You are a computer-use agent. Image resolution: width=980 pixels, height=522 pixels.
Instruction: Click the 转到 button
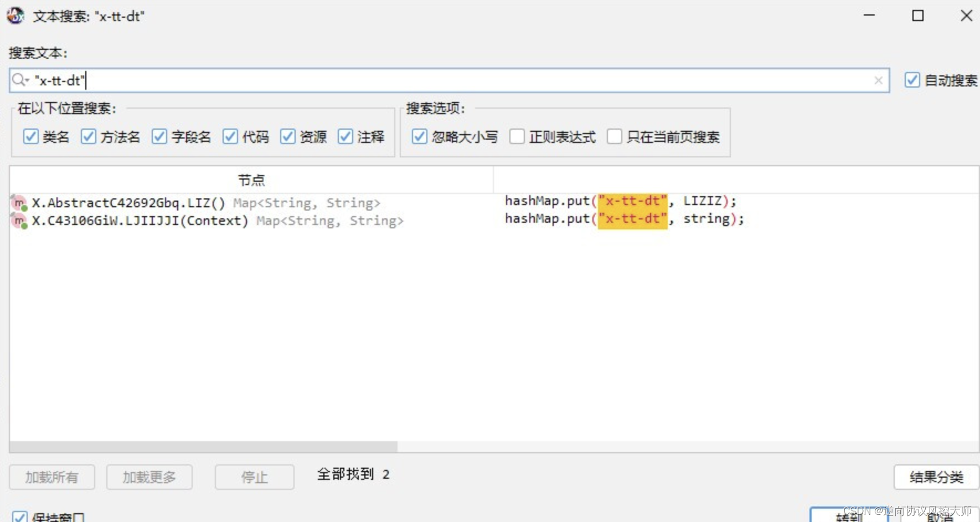tap(849, 515)
